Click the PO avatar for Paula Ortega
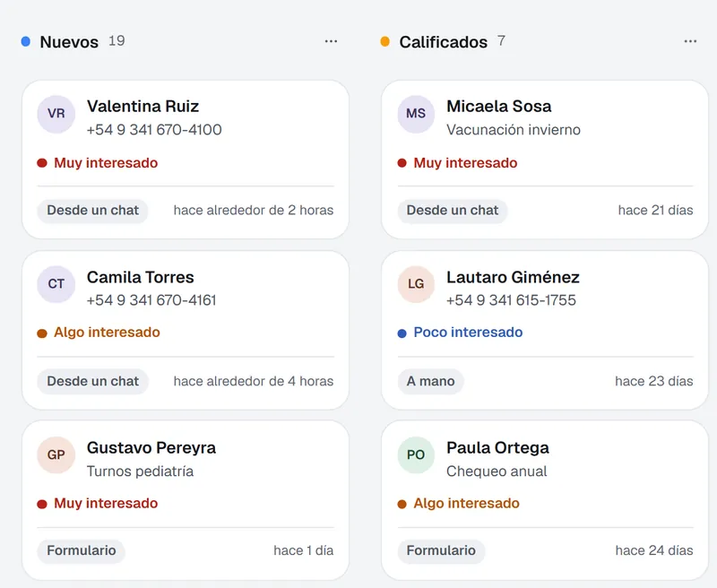Viewport: 717px width, 588px height. point(416,455)
